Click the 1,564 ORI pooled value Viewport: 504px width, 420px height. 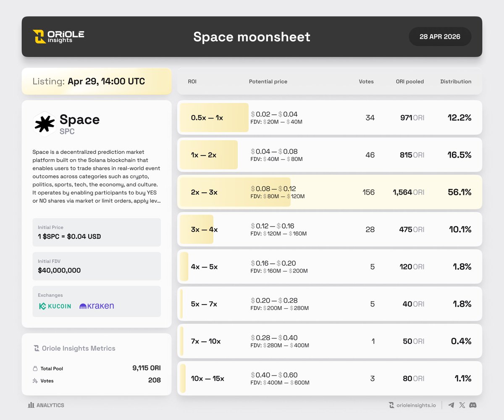pos(409,192)
